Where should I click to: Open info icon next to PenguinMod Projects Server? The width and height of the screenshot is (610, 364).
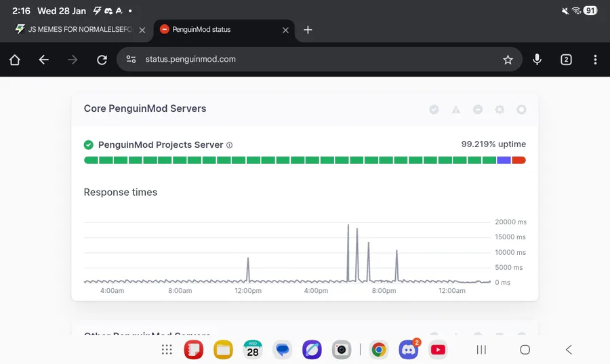click(x=230, y=145)
